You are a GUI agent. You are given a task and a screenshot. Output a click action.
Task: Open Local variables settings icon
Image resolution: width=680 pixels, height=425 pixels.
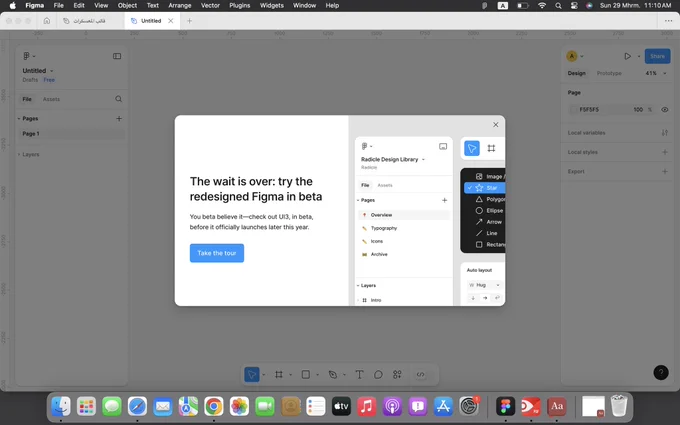pyautogui.click(x=665, y=133)
